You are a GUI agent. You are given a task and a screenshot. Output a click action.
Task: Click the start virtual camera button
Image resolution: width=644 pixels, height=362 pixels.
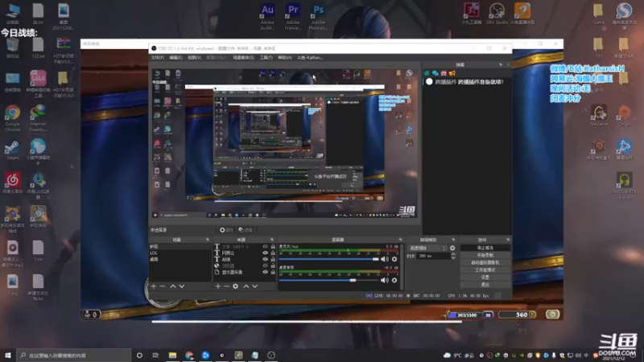pyautogui.click(x=485, y=263)
